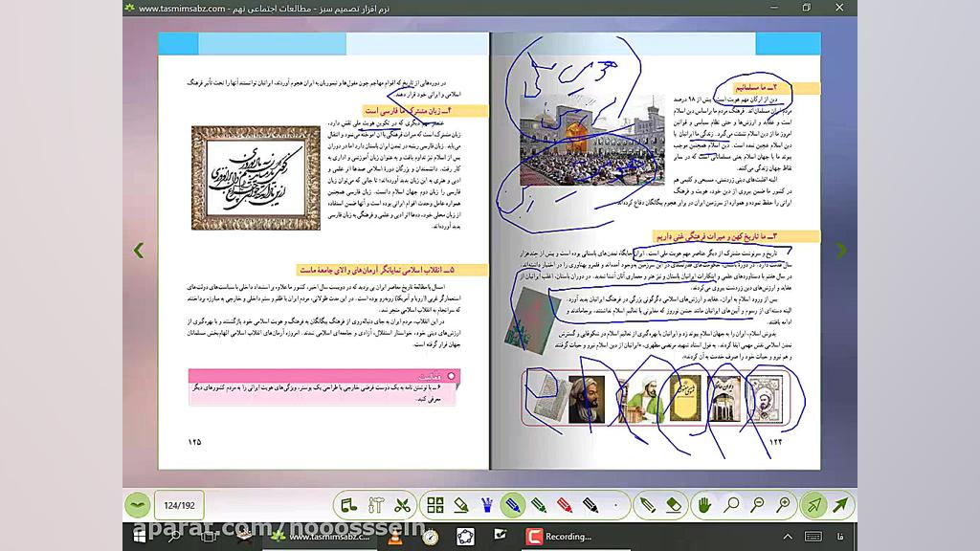Select the black pen
Image resolution: width=980 pixels, height=551 pixels.
(590, 505)
